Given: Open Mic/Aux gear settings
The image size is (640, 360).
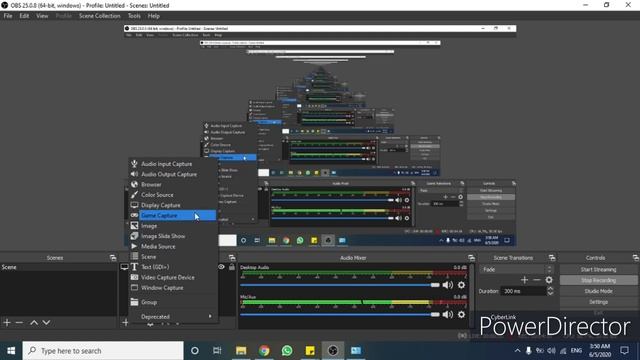Looking at the screenshot, I should (x=461, y=314).
